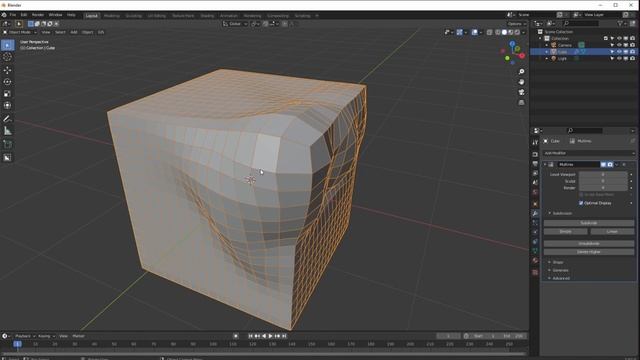
Task: Toggle X-ray in the viewport header
Action: pyautogui.click(x=489, y=32)
